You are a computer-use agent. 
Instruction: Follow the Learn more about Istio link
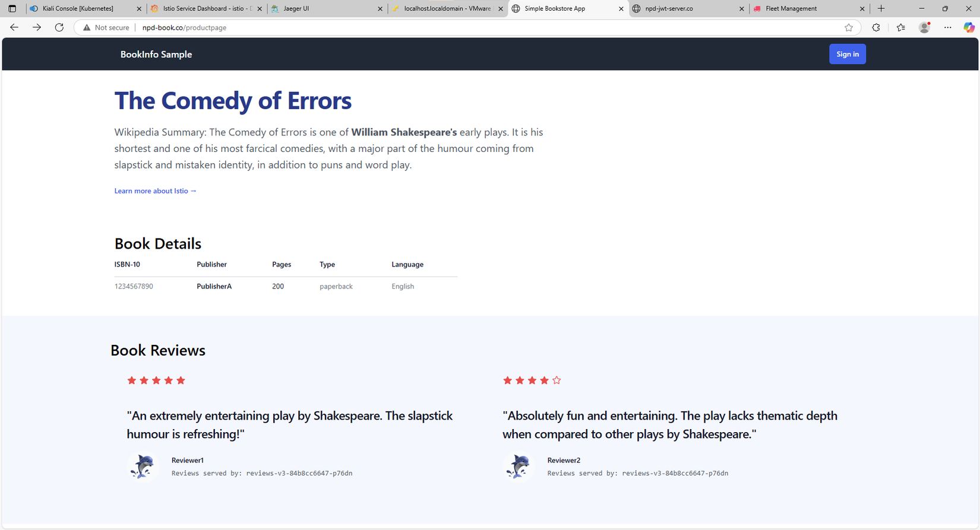pyautogui.click(x=156, y=191)
